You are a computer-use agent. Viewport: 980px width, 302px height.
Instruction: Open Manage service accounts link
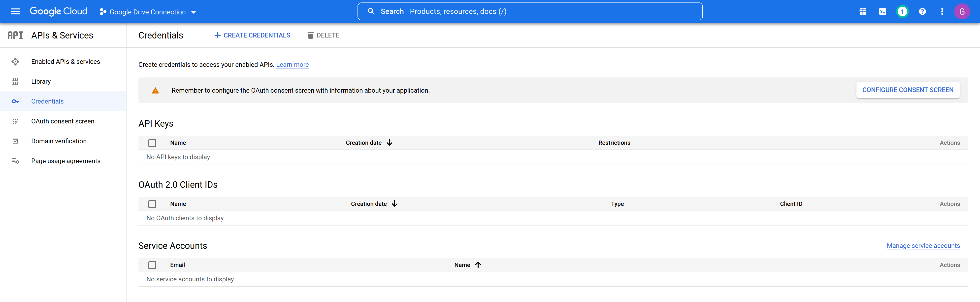[923, 246]
